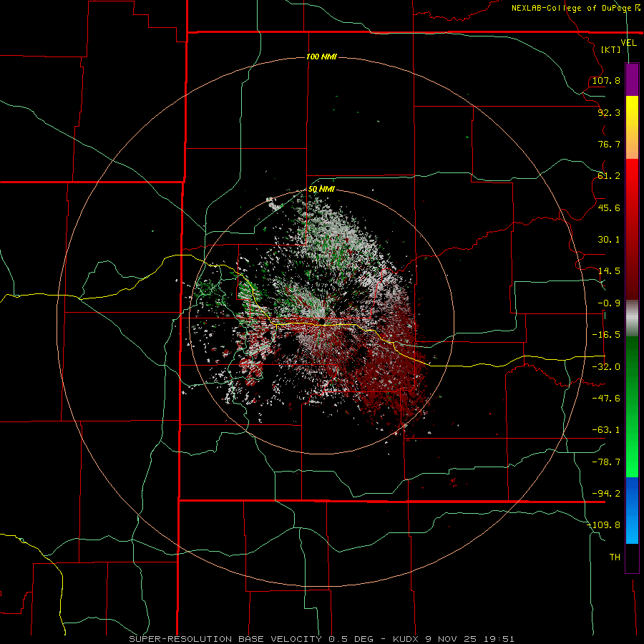Click the -16.5 legend value
This screenshot has height=644, width=644.
(606, 335)
